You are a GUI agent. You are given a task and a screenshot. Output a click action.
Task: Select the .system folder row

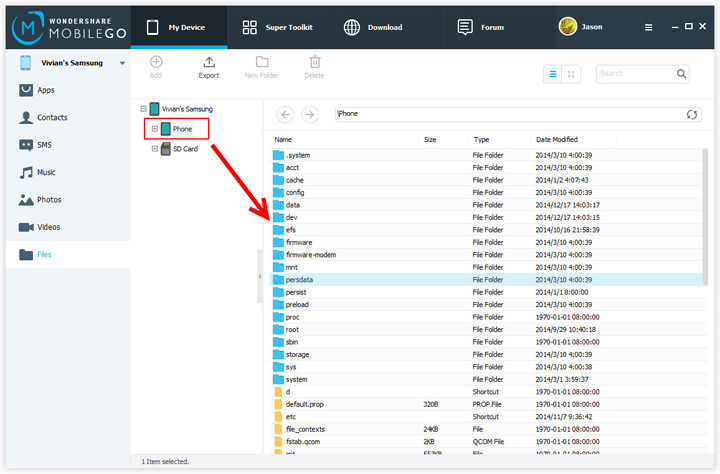click(x=486, y=155)
